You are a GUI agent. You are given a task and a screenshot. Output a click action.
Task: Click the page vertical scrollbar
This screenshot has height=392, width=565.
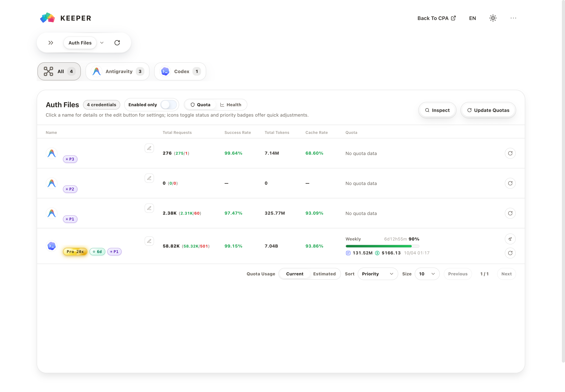(x=563, y=181)
